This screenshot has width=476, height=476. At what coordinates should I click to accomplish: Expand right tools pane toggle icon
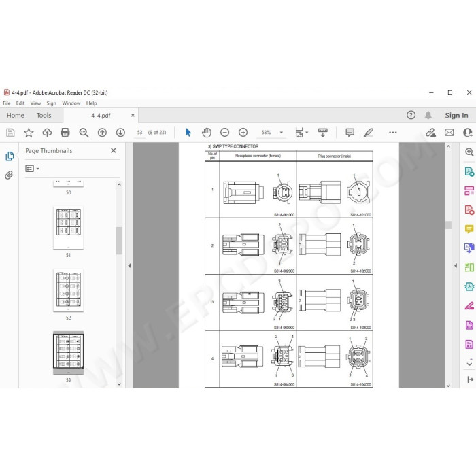[470, 379]
